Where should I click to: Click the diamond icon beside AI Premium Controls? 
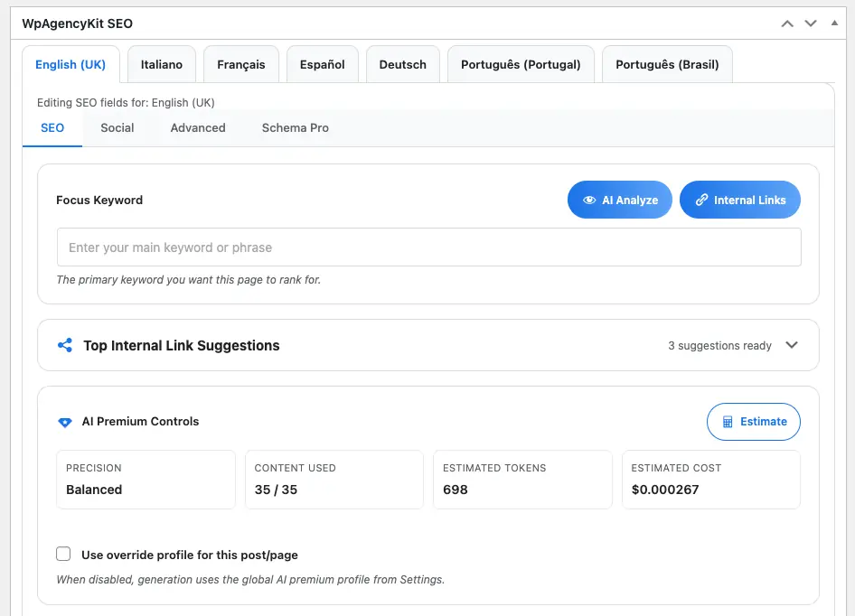point(65,422)
